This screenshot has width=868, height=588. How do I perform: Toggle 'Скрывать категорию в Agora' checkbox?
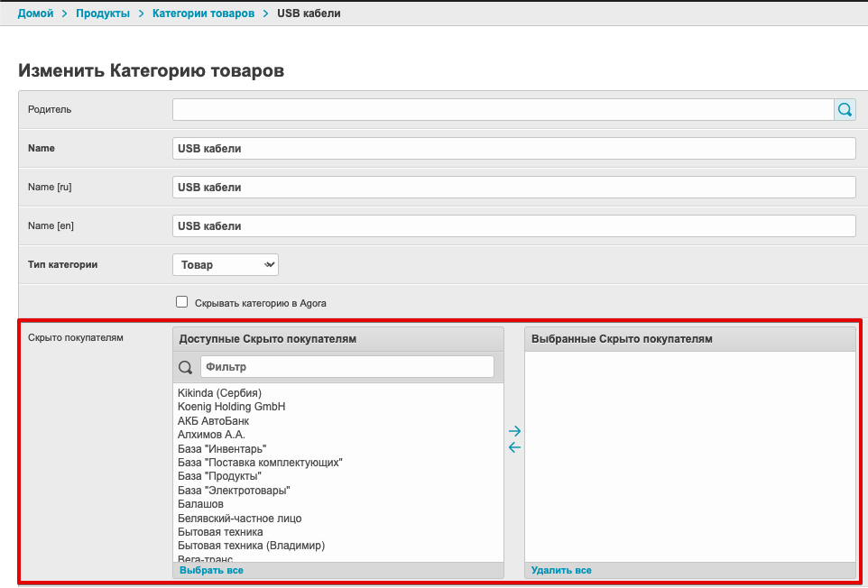181,302
